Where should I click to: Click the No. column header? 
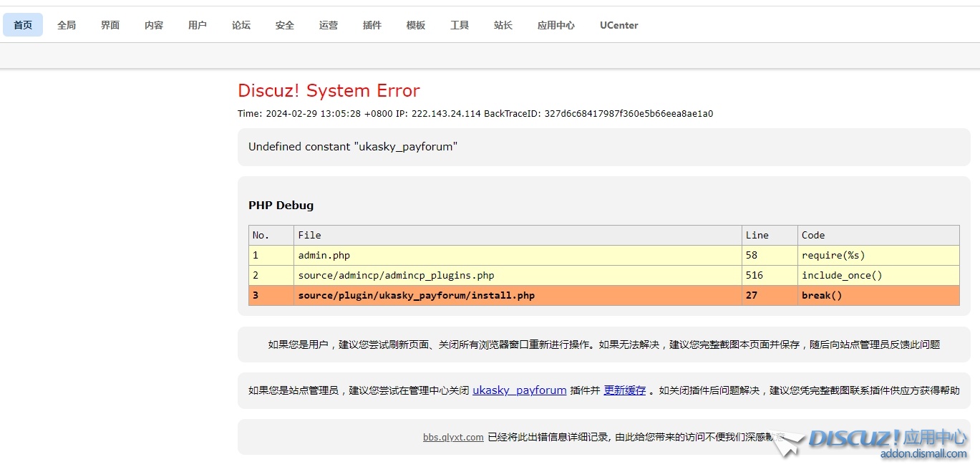coord(271,235)
